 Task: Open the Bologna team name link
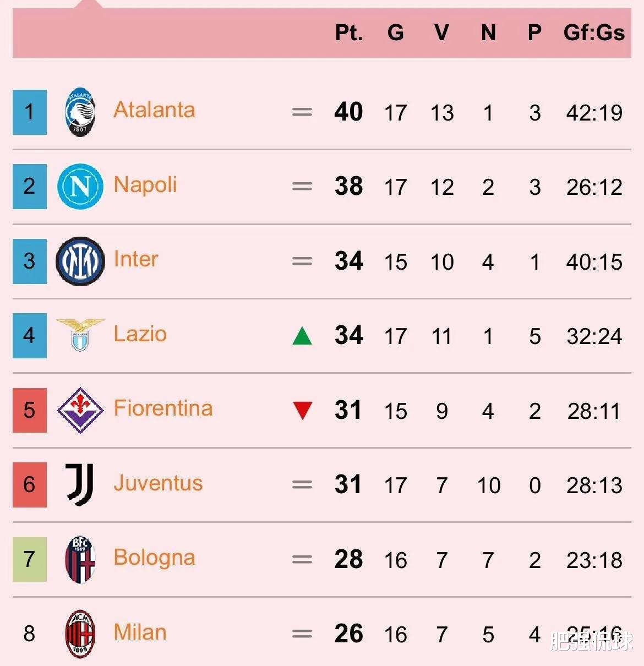point(154,558)
